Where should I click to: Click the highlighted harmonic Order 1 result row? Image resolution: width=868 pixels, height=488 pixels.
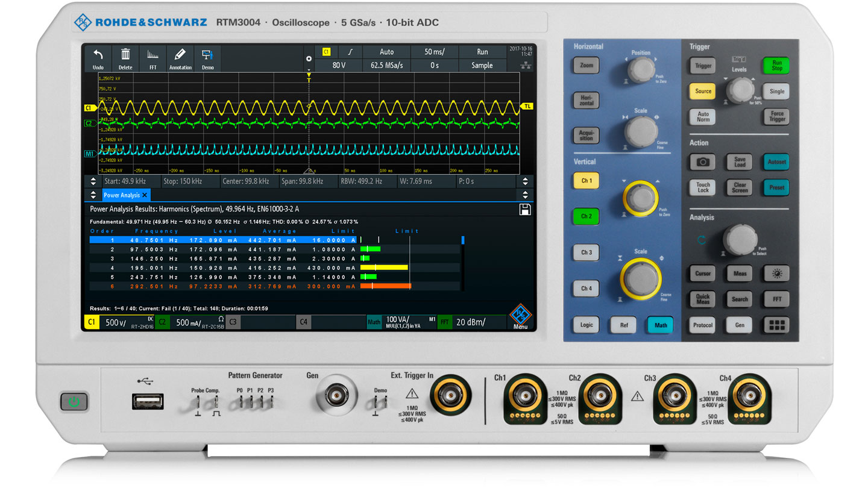241,239
